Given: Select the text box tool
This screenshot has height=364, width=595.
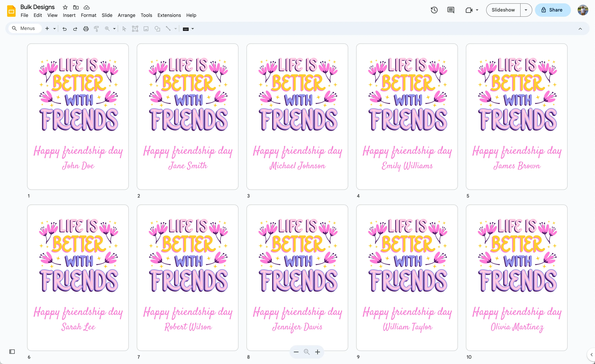Looking at the screenshot, I should (135, 28).
